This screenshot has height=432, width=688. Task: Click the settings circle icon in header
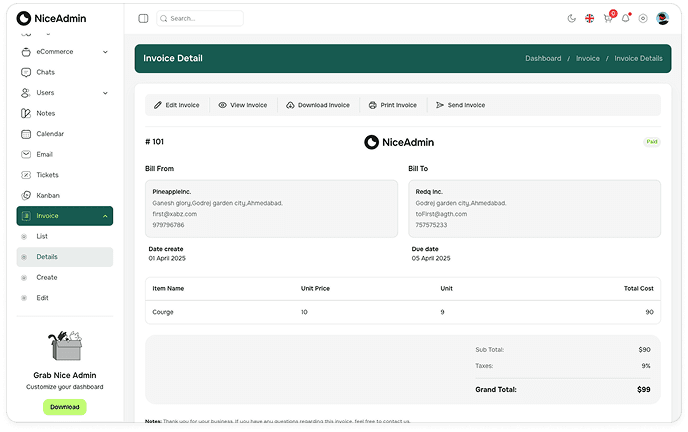pyautogui.click(x=643, y=18)
